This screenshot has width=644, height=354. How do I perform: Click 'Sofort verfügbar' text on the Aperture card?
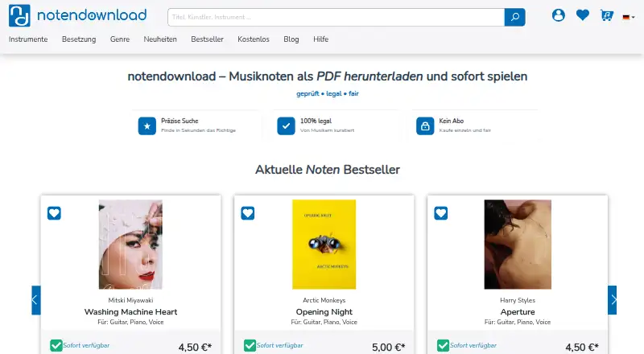tap(473, 345)
